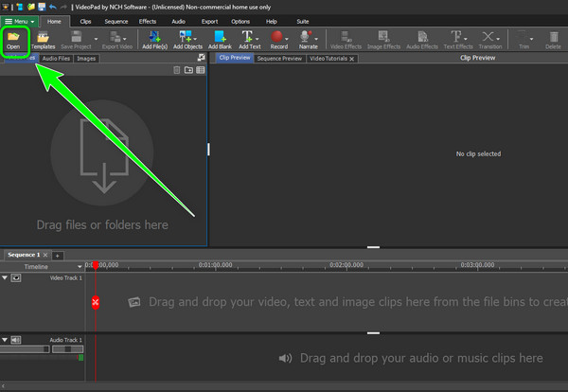Show the Audio Files bin tab

pos(56,59)
